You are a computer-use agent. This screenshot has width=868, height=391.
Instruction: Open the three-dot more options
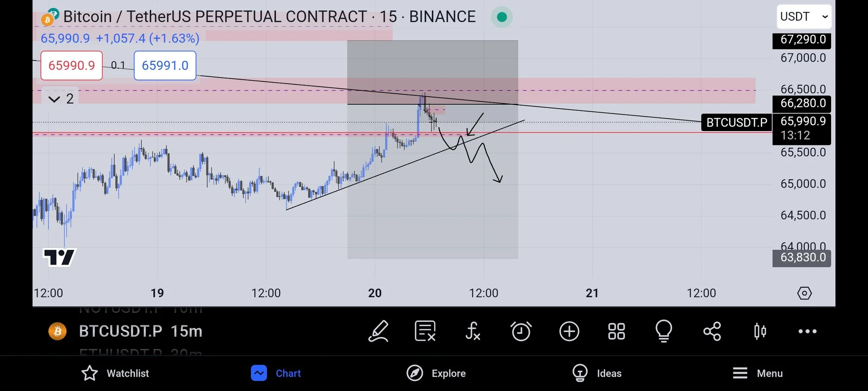tap(807, 331)
